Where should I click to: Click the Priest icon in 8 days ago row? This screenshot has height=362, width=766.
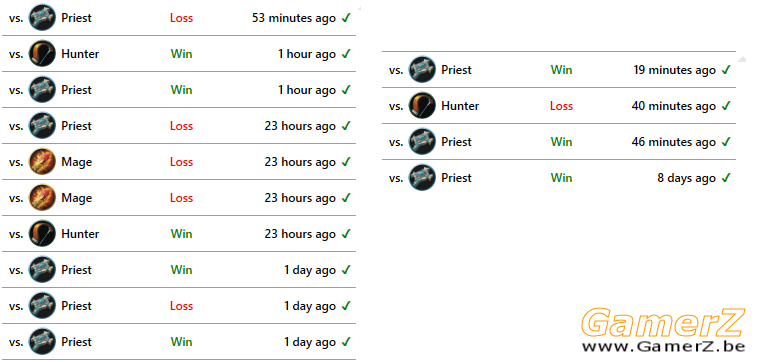pos(422,178)
